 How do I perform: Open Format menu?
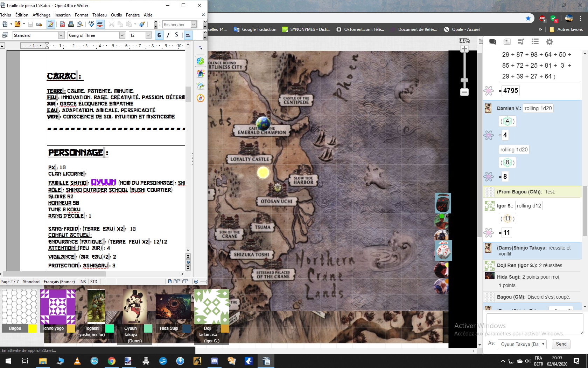click(82, 15)
